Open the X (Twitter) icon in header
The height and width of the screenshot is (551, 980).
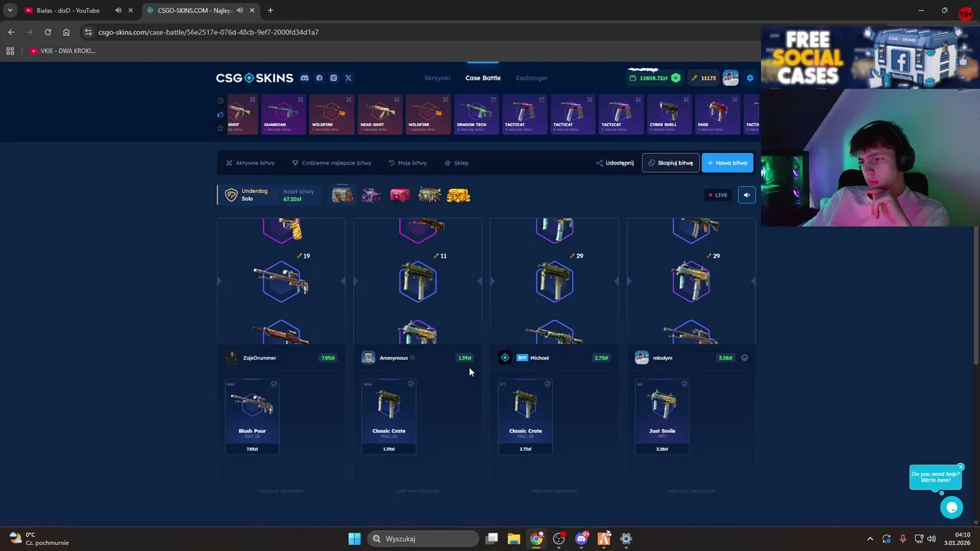pyautogui.click(x=348, y=78)
